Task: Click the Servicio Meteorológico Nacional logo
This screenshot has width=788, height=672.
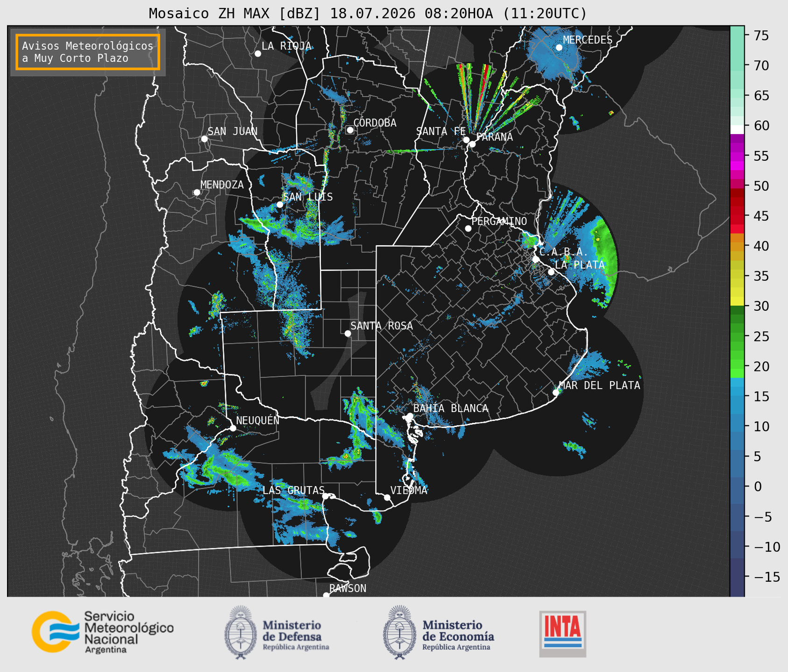Action: [103, 632]
